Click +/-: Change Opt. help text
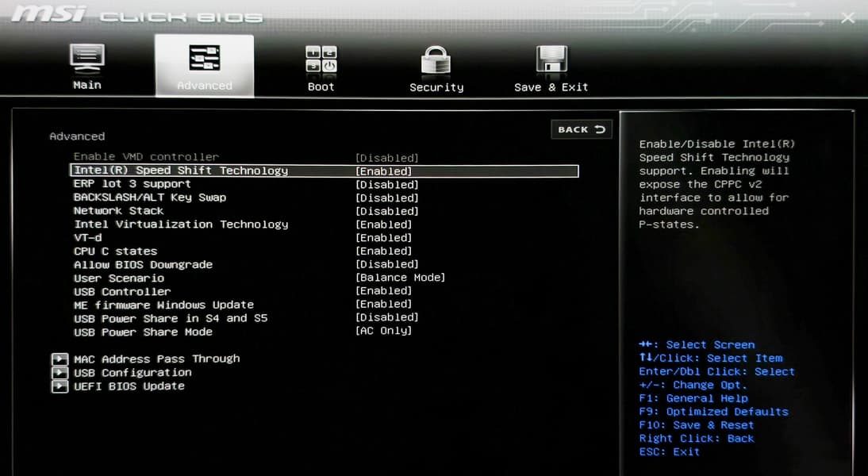 point(693,385)
